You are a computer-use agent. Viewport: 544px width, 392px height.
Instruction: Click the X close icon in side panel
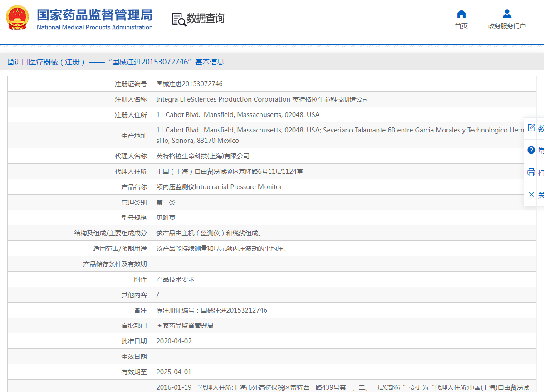[531, 194]
